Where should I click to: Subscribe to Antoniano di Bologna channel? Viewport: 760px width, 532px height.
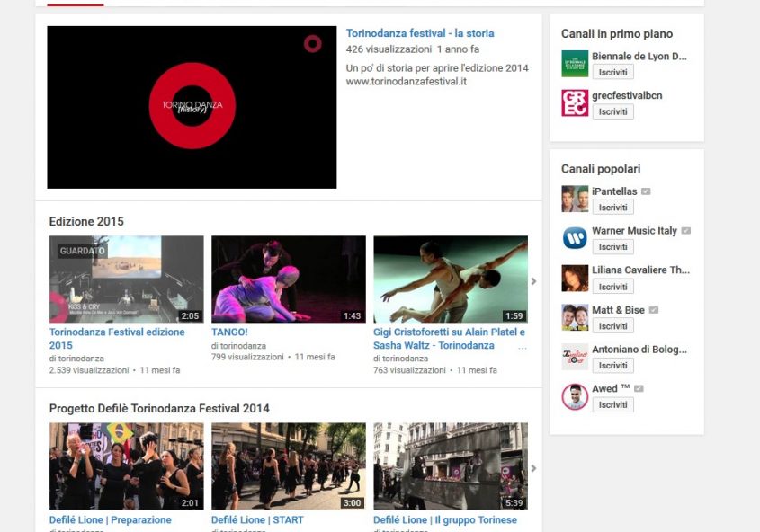coord(612,366)
